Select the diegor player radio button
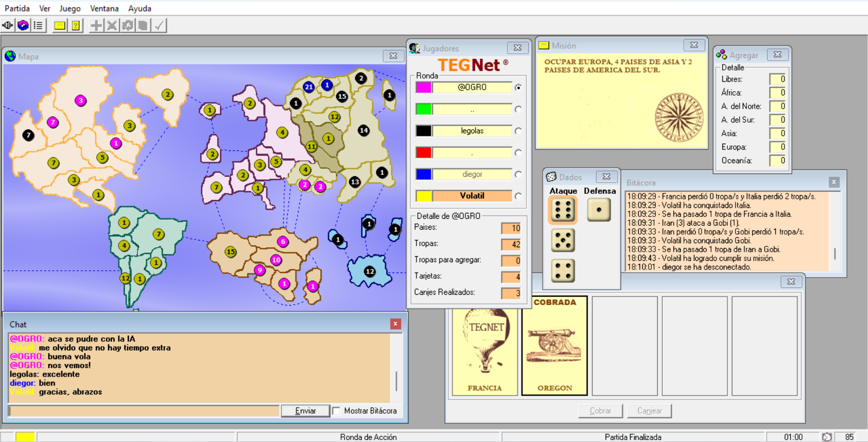The height and width of the screenshot is (442, 868). click(x=518, y=174)
